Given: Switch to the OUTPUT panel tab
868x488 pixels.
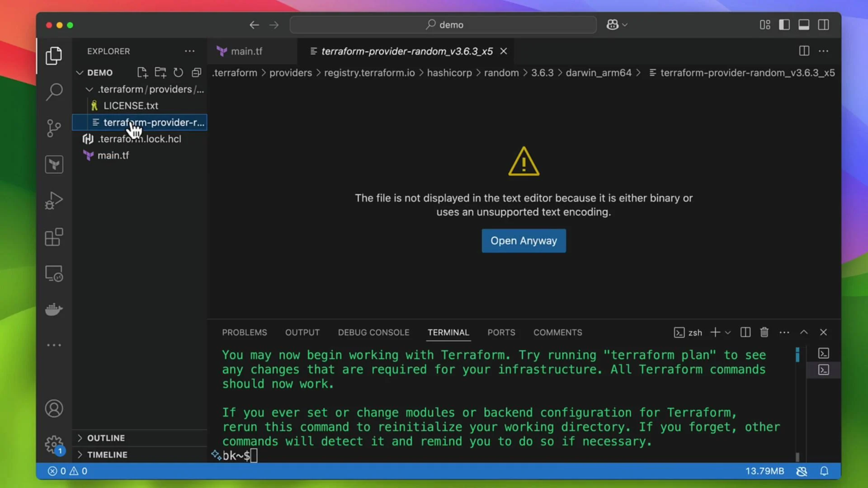Looking at the screenshot, I should click(302, 333).
